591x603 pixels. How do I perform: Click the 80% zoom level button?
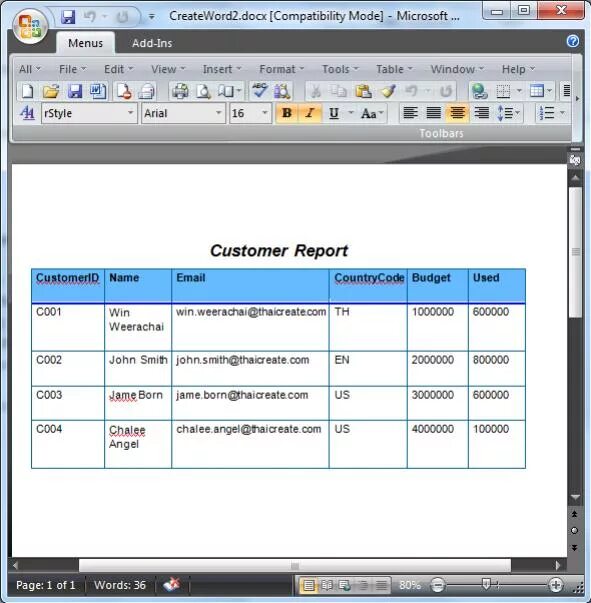(409, 585)
